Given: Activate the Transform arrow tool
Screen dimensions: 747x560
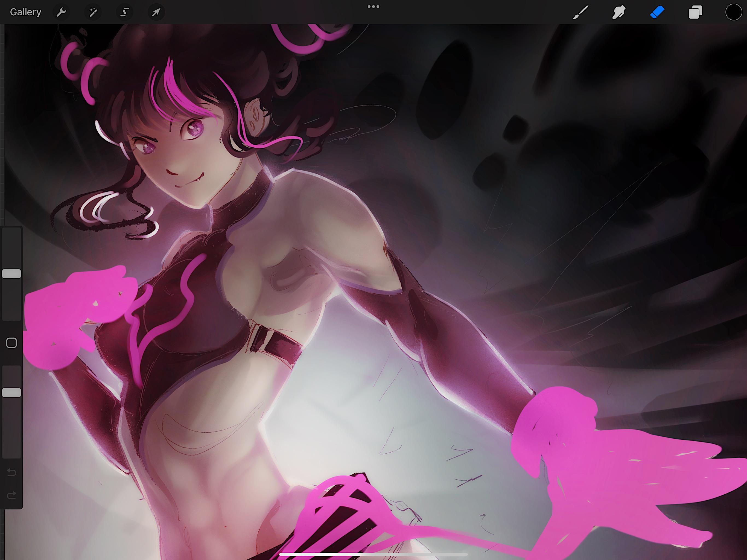Looking at the screenshot, I should (x=156, y=13).
